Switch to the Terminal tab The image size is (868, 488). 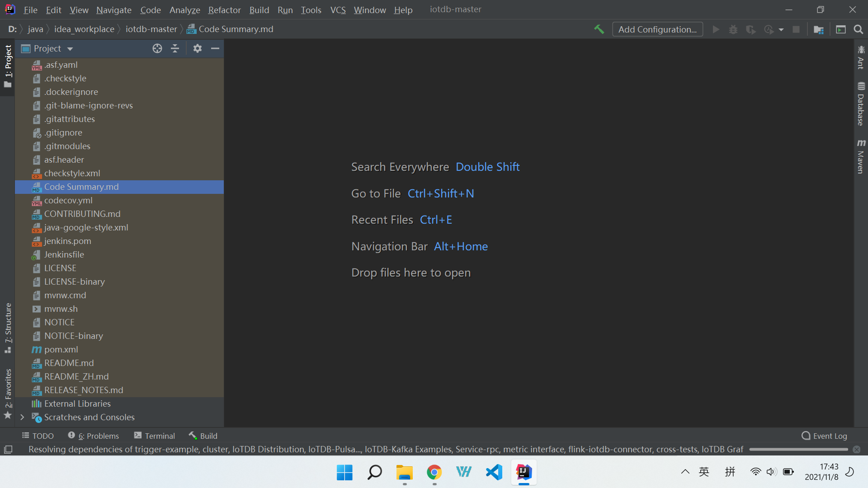tap(155, 436)
